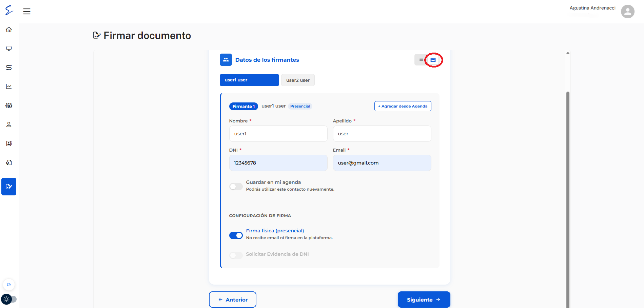
Task: Click into the DNI field
Action: click(278, 163)
